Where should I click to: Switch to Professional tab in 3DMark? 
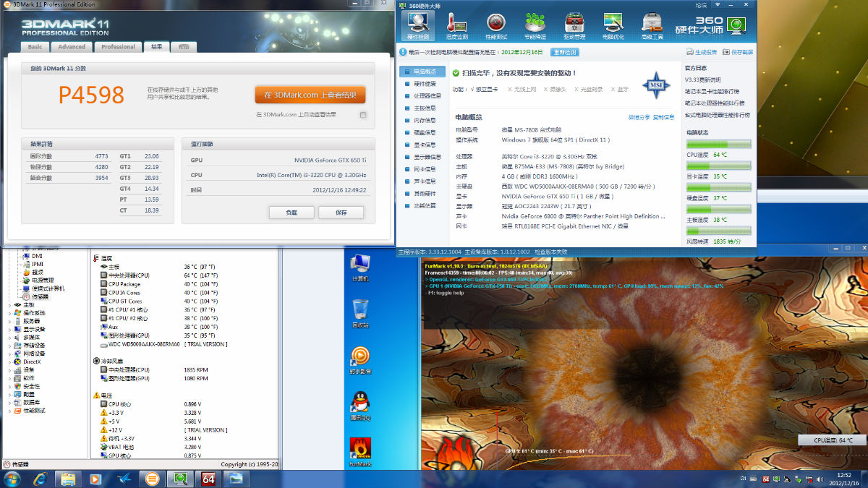118,47
